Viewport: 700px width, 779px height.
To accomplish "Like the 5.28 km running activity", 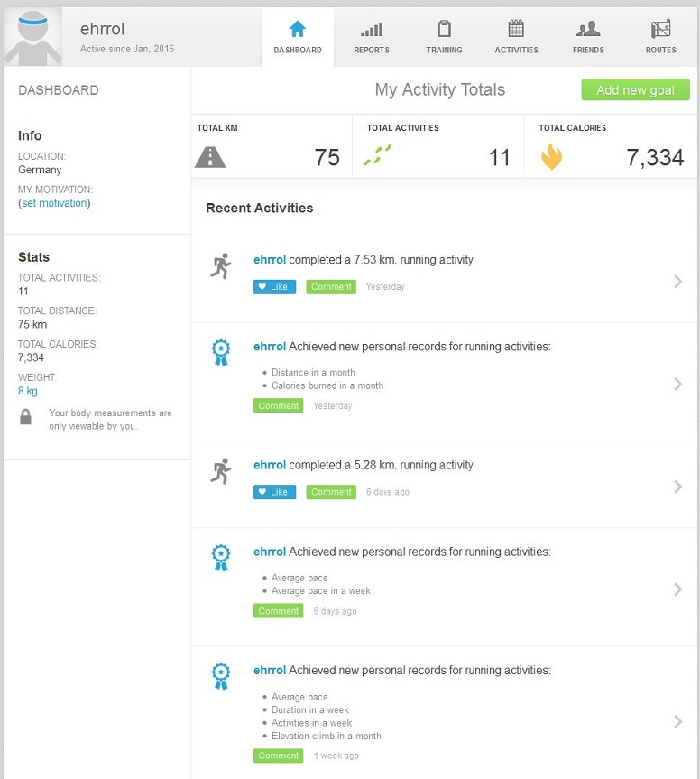I will point(274,492).
